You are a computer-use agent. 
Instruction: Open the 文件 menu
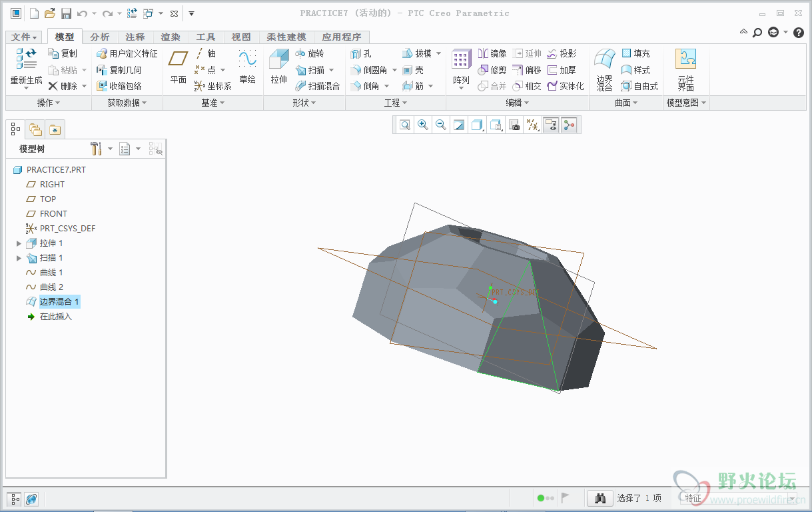pyautogui.click(x=25, y=37)
